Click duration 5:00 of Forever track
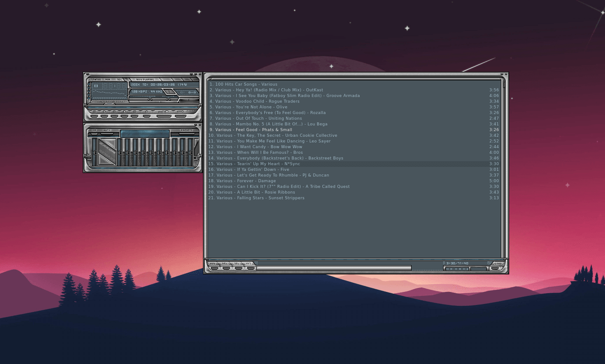This screenshot has width=605, height=364. (494, 181)
